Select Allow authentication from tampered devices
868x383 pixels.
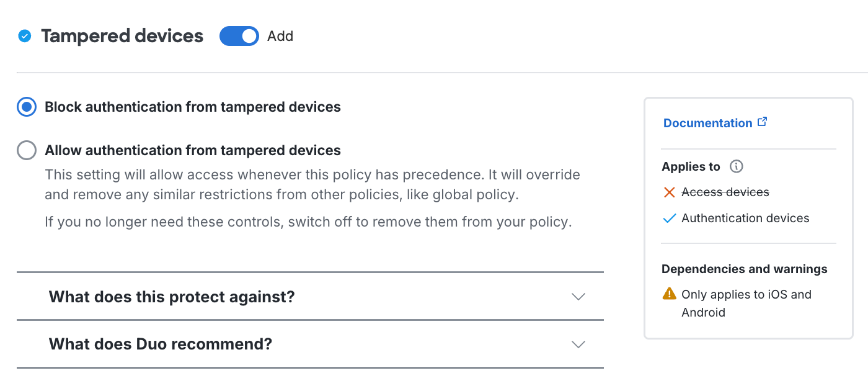[x=26, y=150]
